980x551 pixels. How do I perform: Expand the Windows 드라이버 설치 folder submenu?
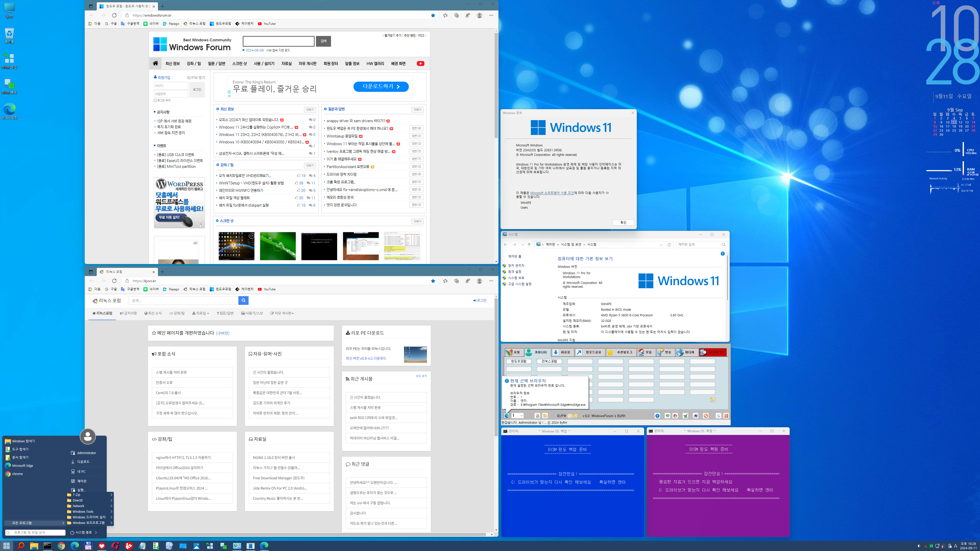click(x=90, y=517)
